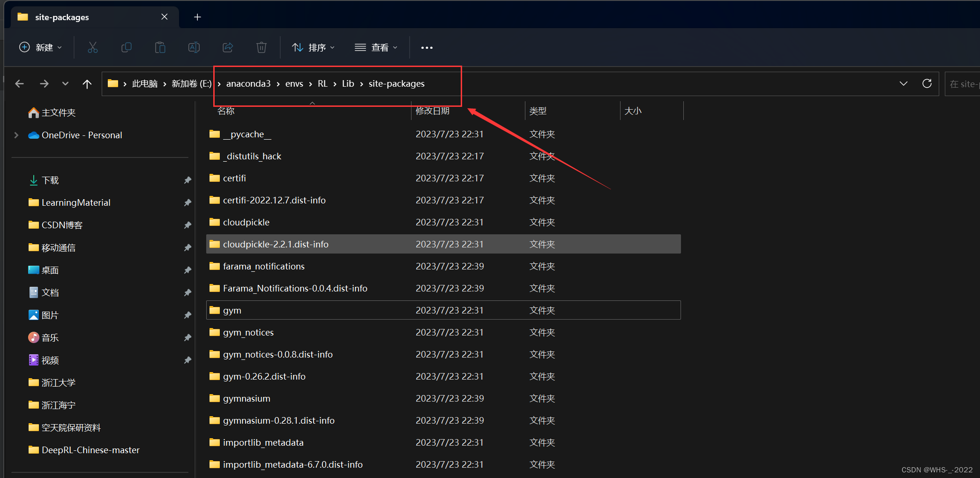Open the 新建 (New) dropdown
The image size is (980, 478).
[41, 47]
